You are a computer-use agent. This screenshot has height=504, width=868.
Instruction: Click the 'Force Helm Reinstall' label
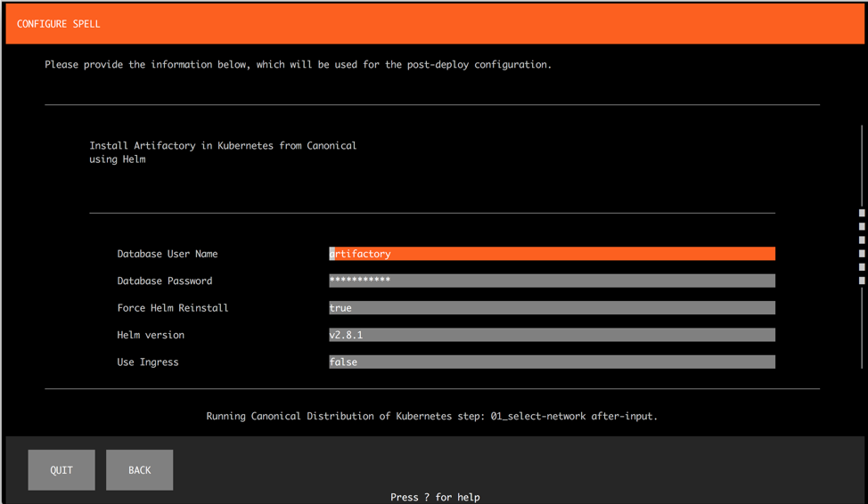point(173,308)
